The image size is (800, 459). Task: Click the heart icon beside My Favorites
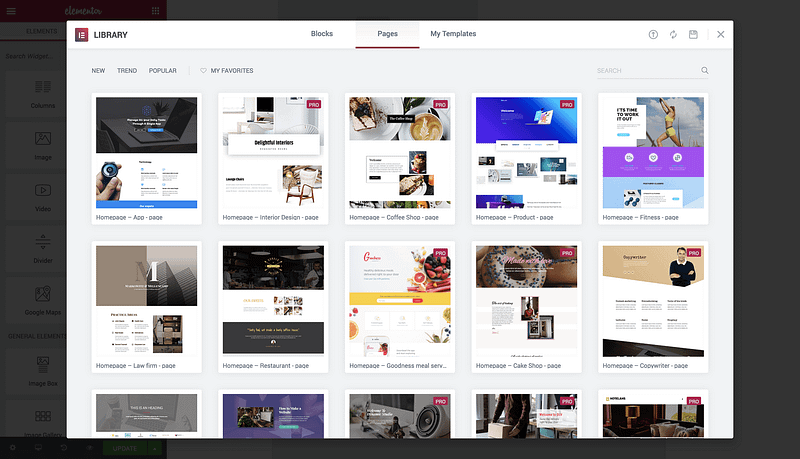pyautogui.click(x=203, y=70)
